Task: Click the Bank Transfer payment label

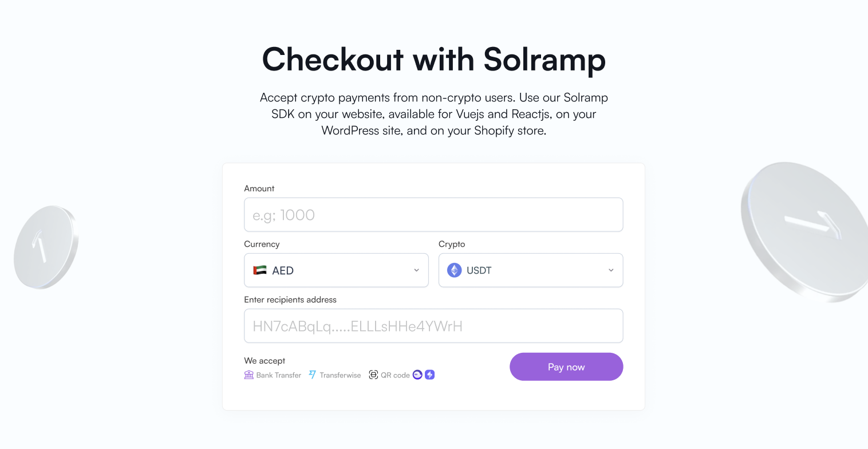Action: click(279, 375)
